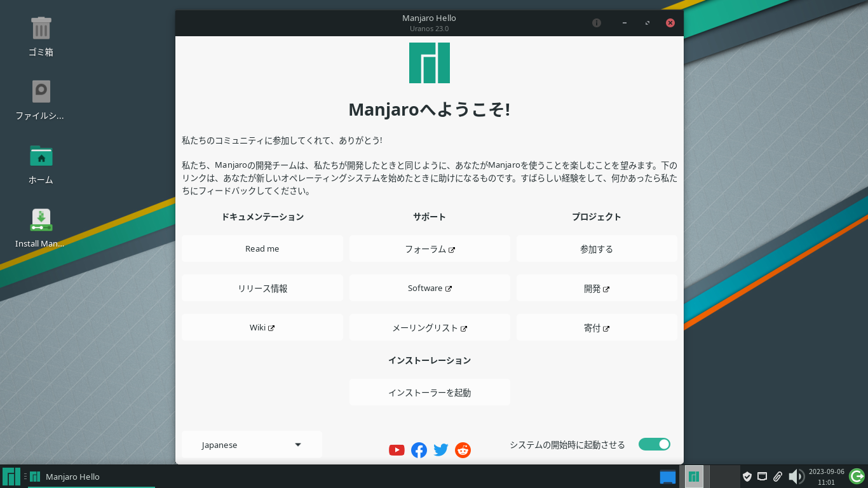Open the network connection tray icon

763,477
